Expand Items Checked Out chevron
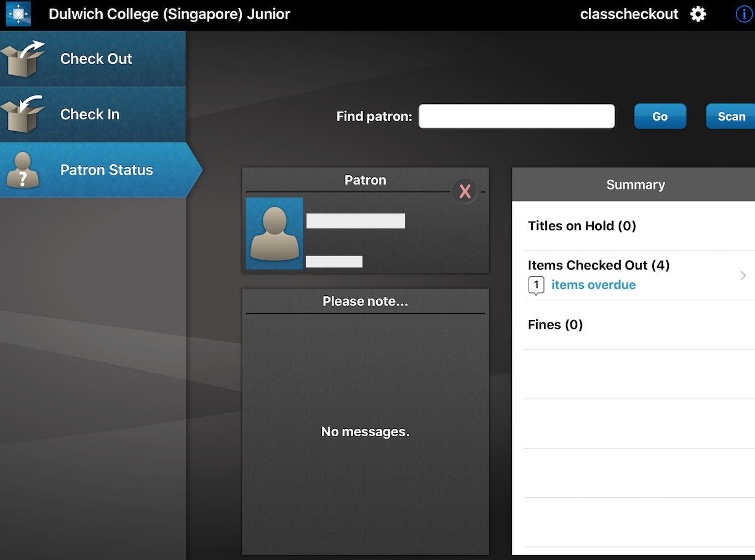 (743, 276)
